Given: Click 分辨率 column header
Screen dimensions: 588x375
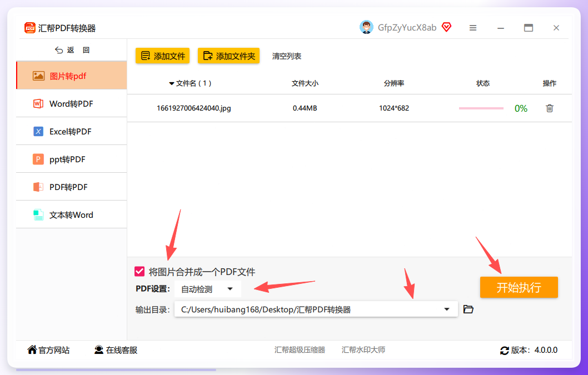Looking at the screenshot, I should coord(394,83).
